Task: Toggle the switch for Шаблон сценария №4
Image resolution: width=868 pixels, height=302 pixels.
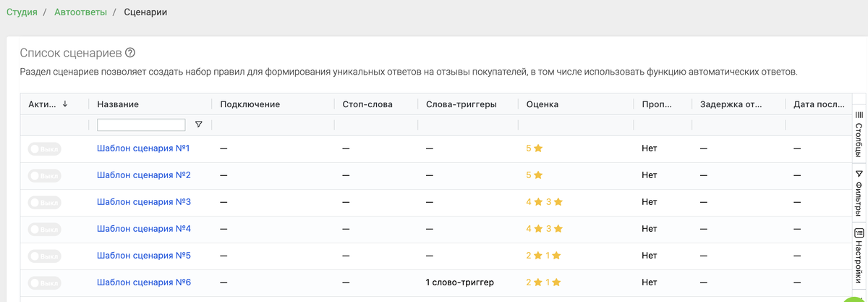Action: tap(45, 229)
